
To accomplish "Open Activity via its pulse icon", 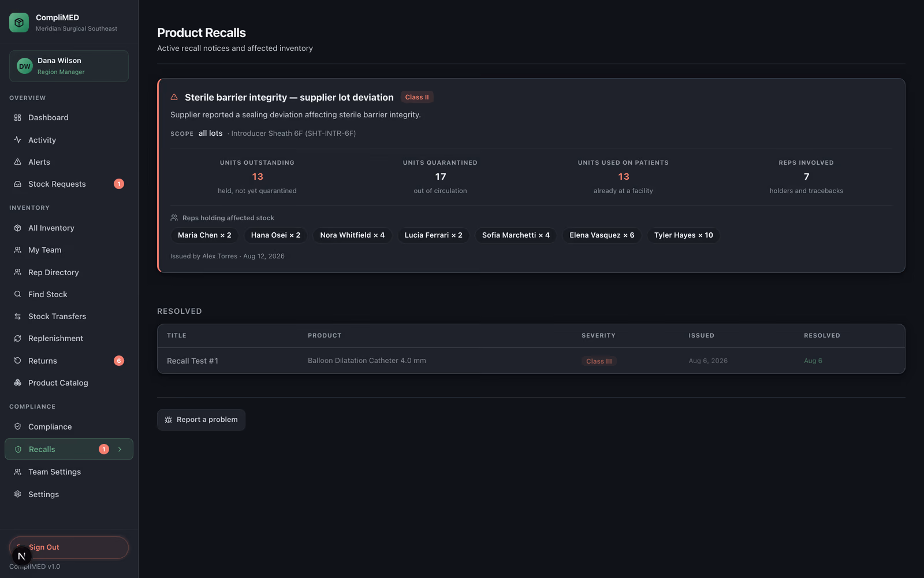I will pyautogui.click(x=17, y=140).
